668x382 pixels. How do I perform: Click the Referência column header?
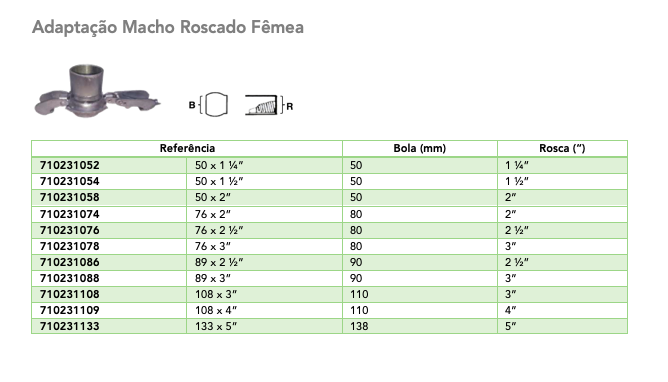(187, 148)
